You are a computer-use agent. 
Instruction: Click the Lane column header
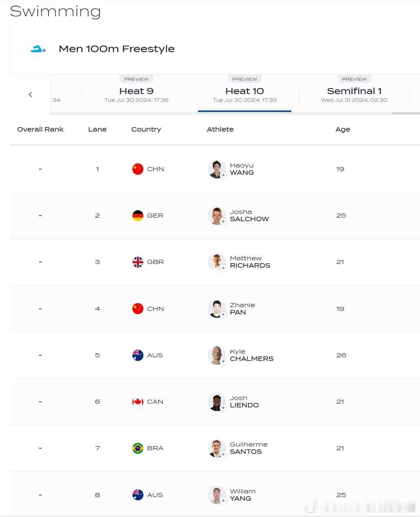point(97,129)
